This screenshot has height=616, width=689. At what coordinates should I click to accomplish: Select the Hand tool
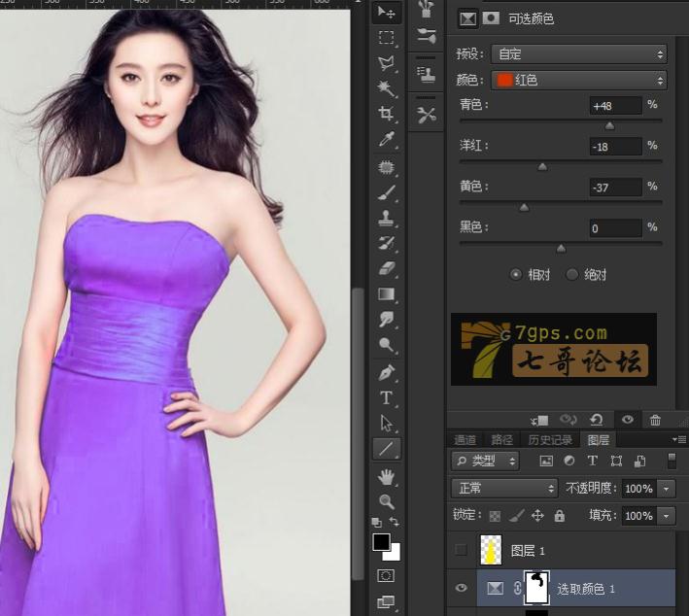click(386, 477)
